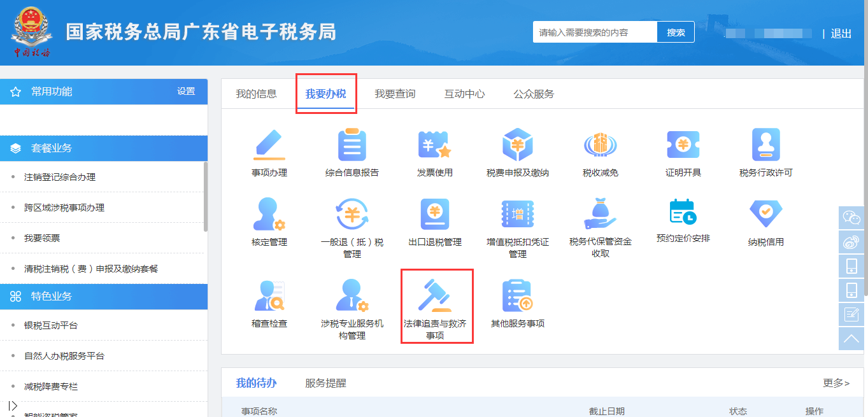868x417 pixels.
Task: Open the 证明开具 icon
Action: point(683,145)
